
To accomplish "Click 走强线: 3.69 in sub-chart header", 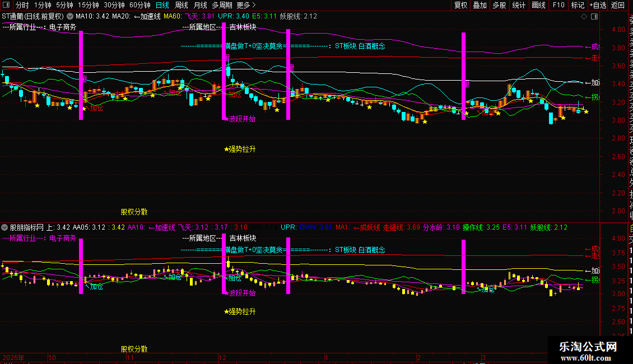I will (x=401, y=227).
